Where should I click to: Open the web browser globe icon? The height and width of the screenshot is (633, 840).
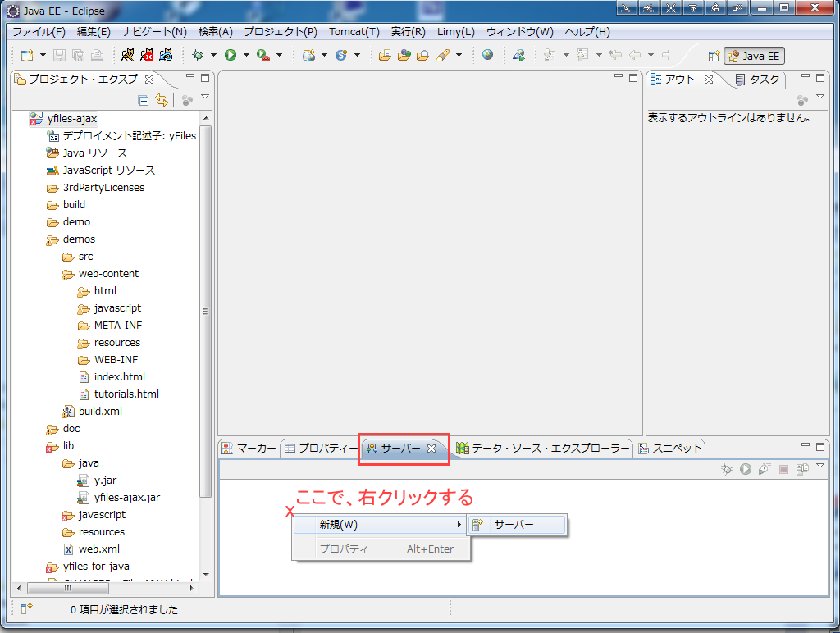pos(488,55)
